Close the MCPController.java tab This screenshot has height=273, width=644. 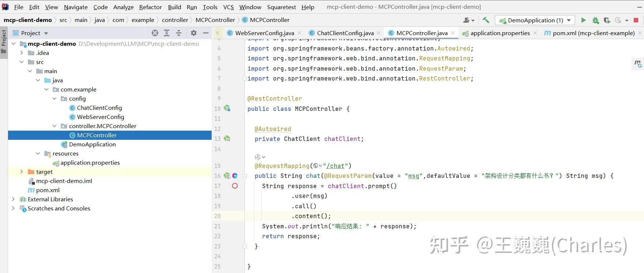pyautogui.click(x=453, y=33)
